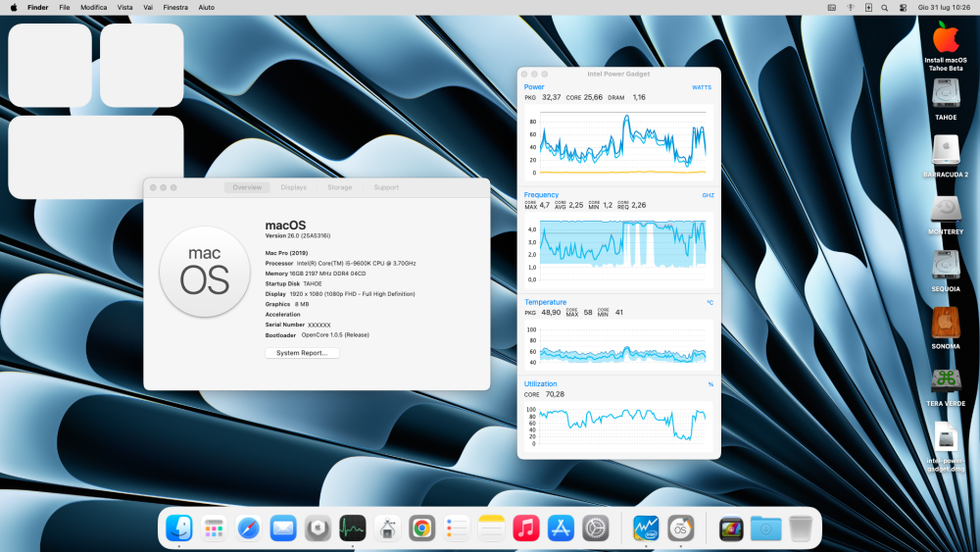This screenshot has height=552, width=980.
Task: Click the power usage graph
Action: pos(618,142)
